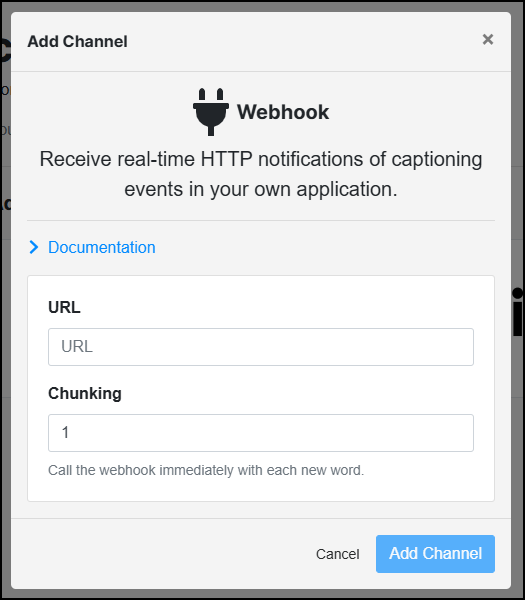Select the Webhook heading text
Screen dimensions: 525x600
coord(283,112)
